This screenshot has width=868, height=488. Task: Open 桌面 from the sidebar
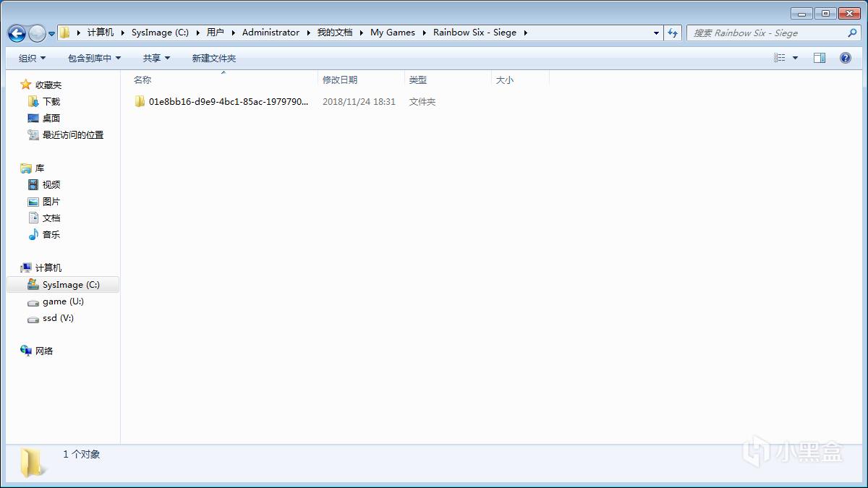(51, 119)
